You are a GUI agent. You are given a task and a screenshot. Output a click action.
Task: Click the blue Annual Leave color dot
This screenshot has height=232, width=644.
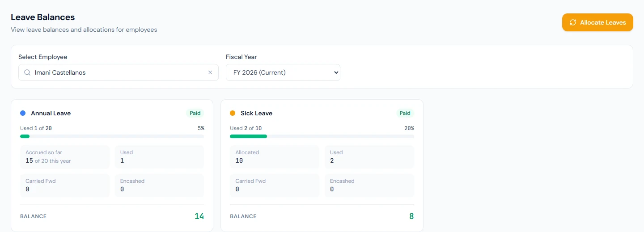point(23,113)
